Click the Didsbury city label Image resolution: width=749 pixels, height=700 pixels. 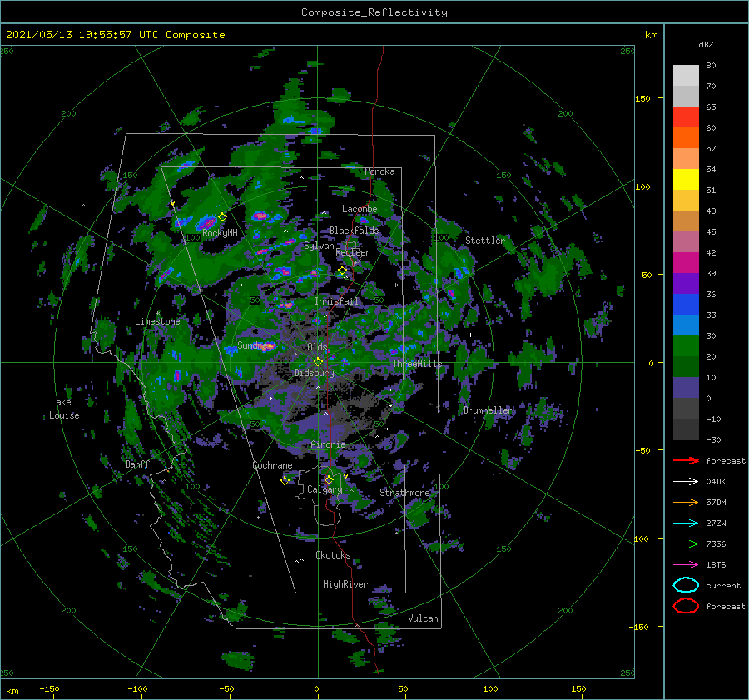pyautogui.click(x=314, y=373)
